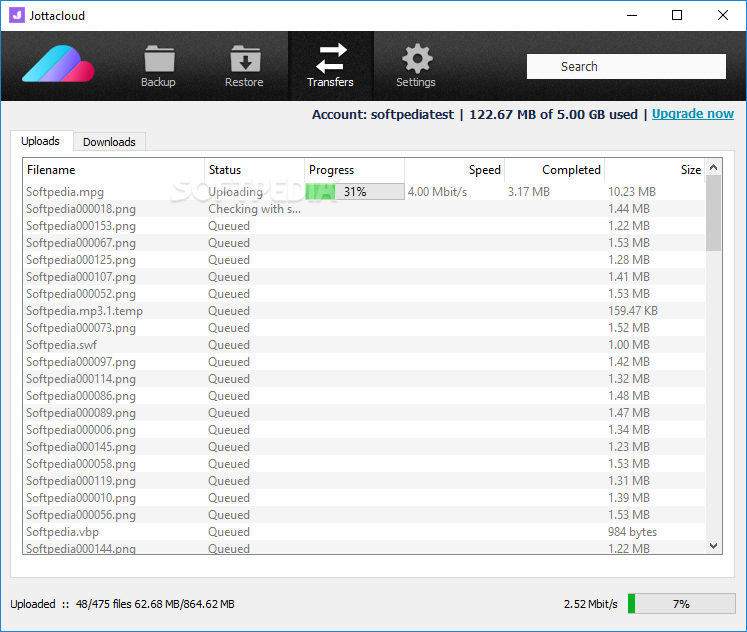Sort by the Size column header
This screenshot has width=747, height=632.
(655, 170)
